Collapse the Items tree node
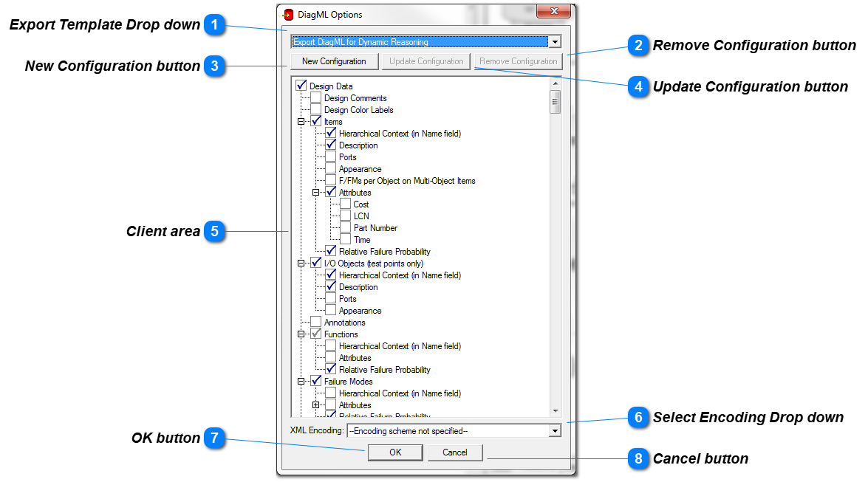 [301, 122]
